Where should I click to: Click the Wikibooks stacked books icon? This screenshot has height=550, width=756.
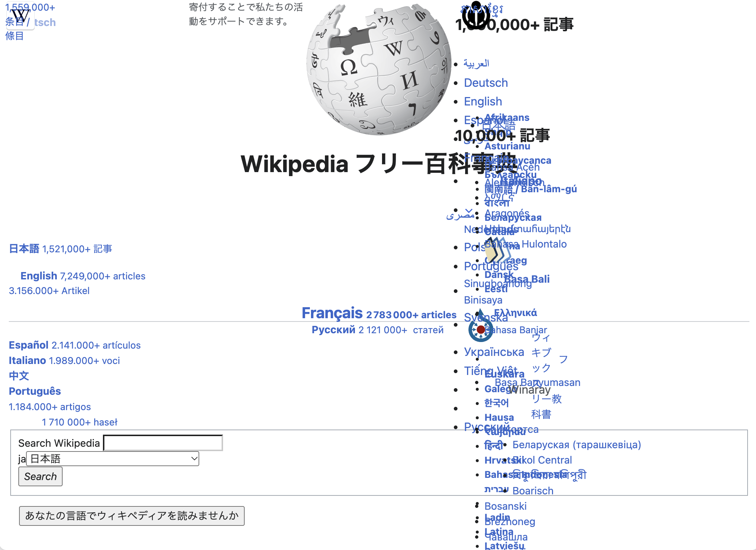497,250
